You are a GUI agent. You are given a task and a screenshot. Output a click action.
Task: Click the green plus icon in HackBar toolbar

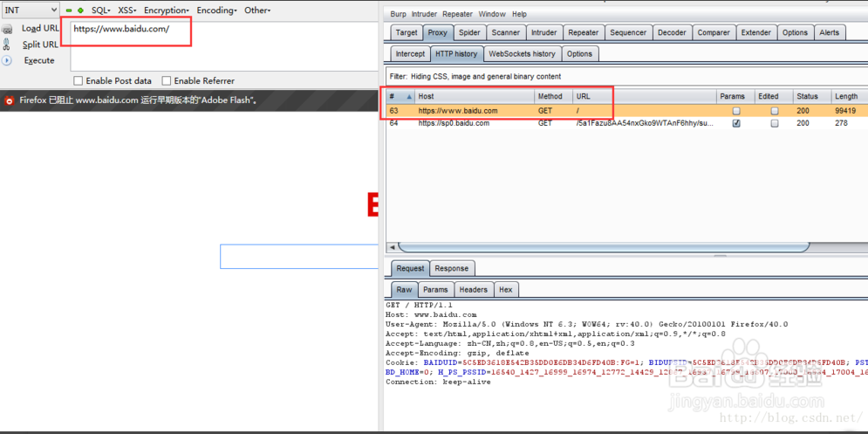pos(80,10)
